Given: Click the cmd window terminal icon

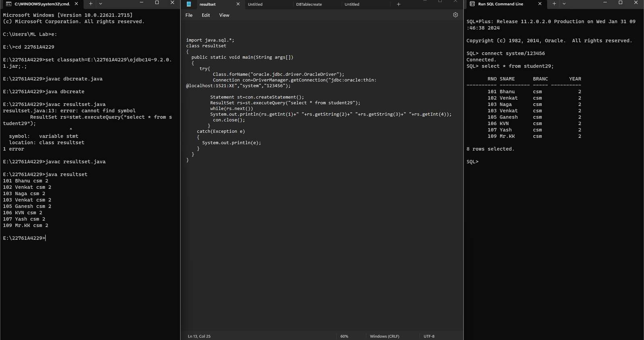Looking at the screenshot, I should 8,4.
